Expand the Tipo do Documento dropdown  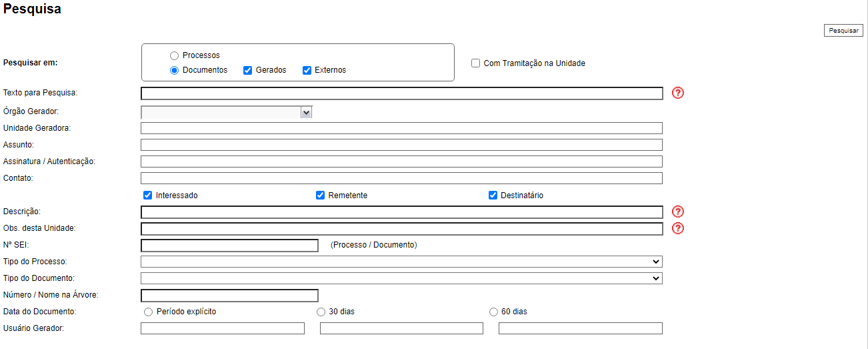click(401, 278)
